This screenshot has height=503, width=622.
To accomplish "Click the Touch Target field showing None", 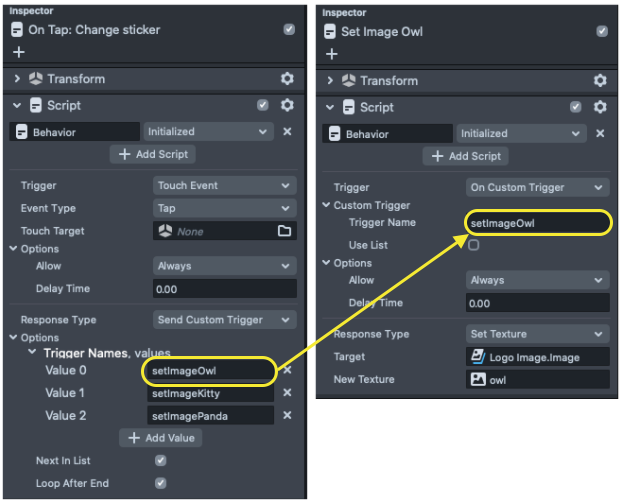I will (x=225, y=230).
